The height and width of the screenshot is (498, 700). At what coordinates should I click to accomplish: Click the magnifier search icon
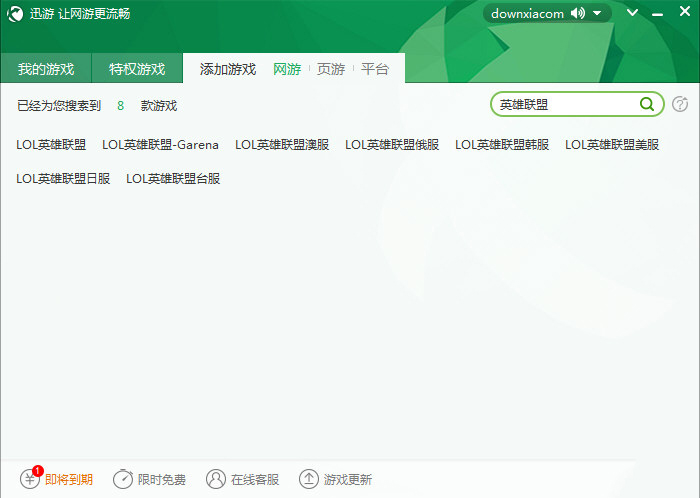pos(647,103)
